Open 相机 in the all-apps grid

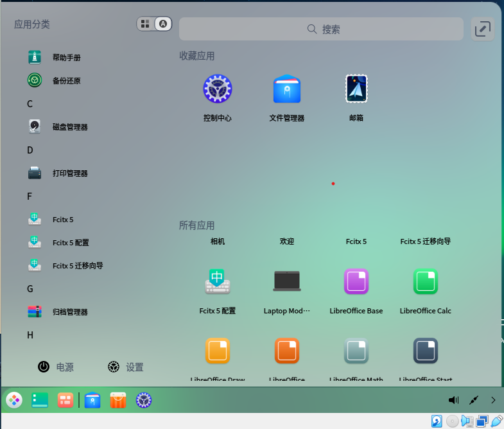(218, 241)
